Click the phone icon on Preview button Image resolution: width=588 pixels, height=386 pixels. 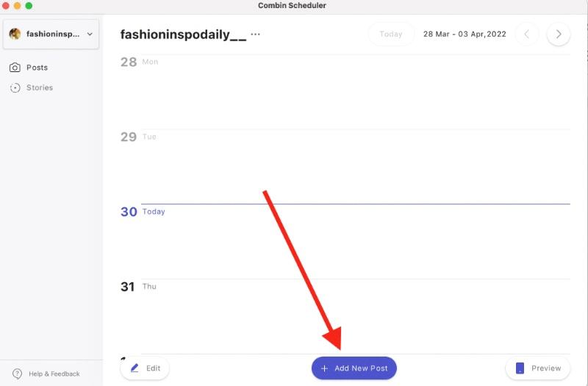(520, 368)
